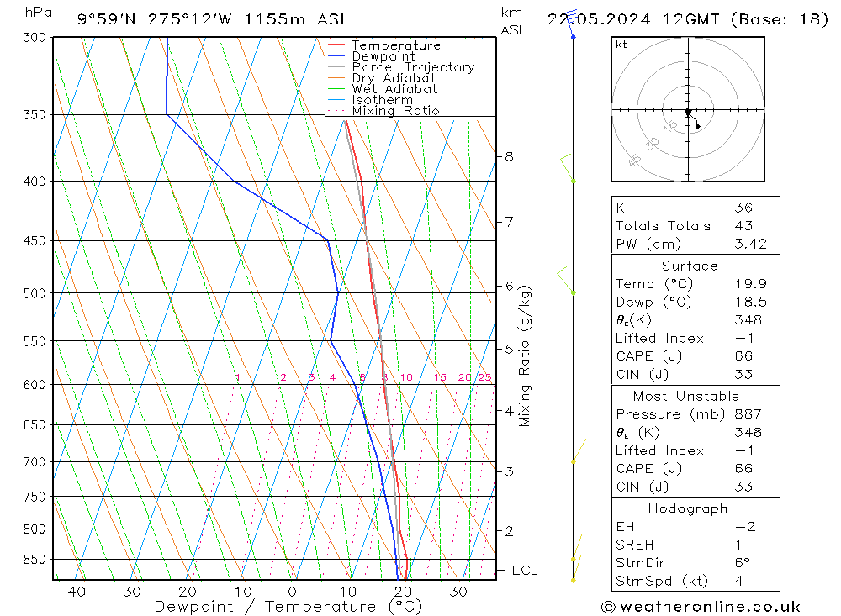Screen dimensions: 841x616
Task: Click the date text "22.05.2024 12GMT (Base: 18)"
Action: [x=688, y=19]
